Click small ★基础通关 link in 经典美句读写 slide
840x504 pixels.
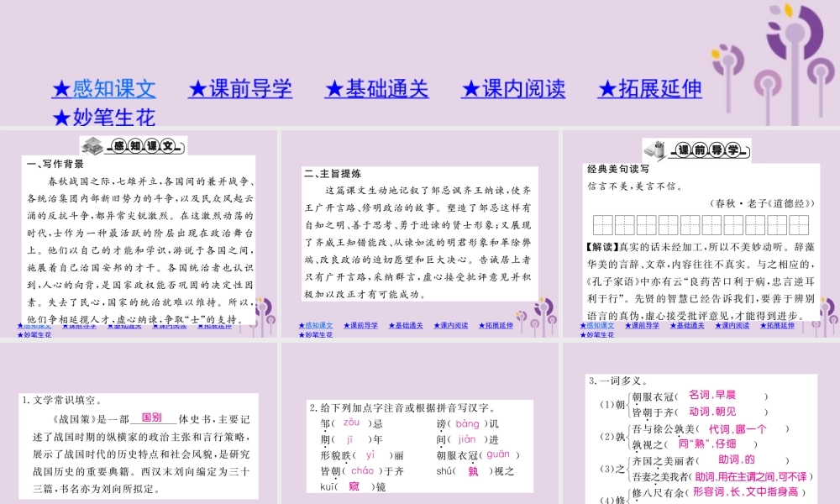click(687, 326)
